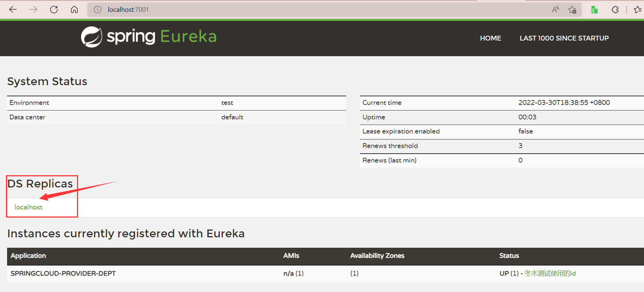The image size is (644, 292).
Task: Select the data center value 'default'
Action: (x=232, y=117)
